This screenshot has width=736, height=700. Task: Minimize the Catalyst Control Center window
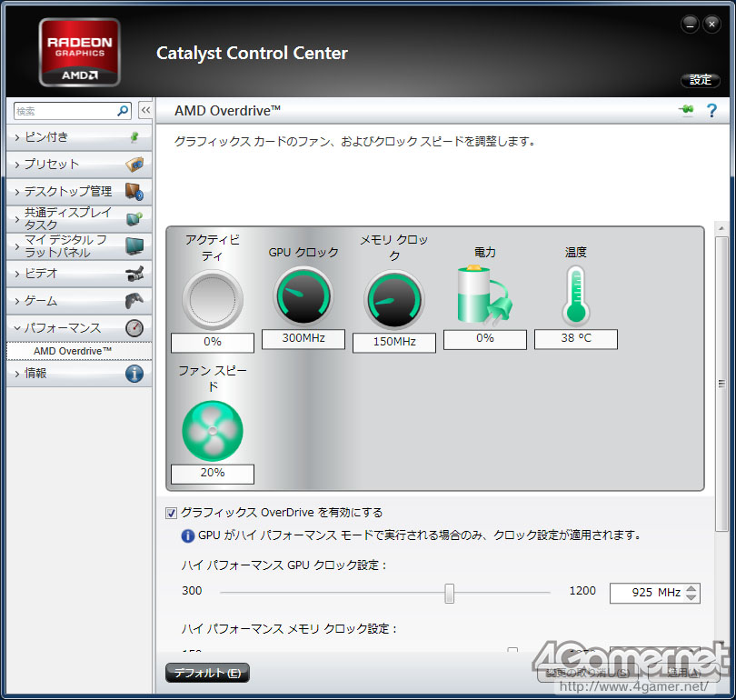(x=690, y=25)
